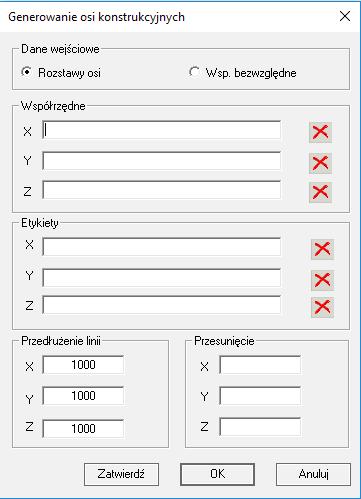Clear the Z coordinate field with red cross

320,192
